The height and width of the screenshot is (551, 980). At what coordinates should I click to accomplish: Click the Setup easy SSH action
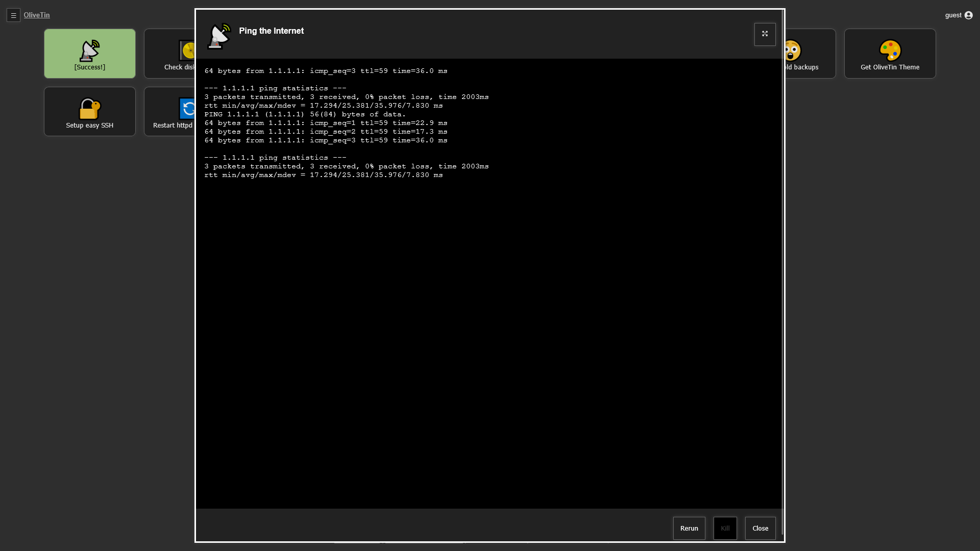click(x=90, y=112)
